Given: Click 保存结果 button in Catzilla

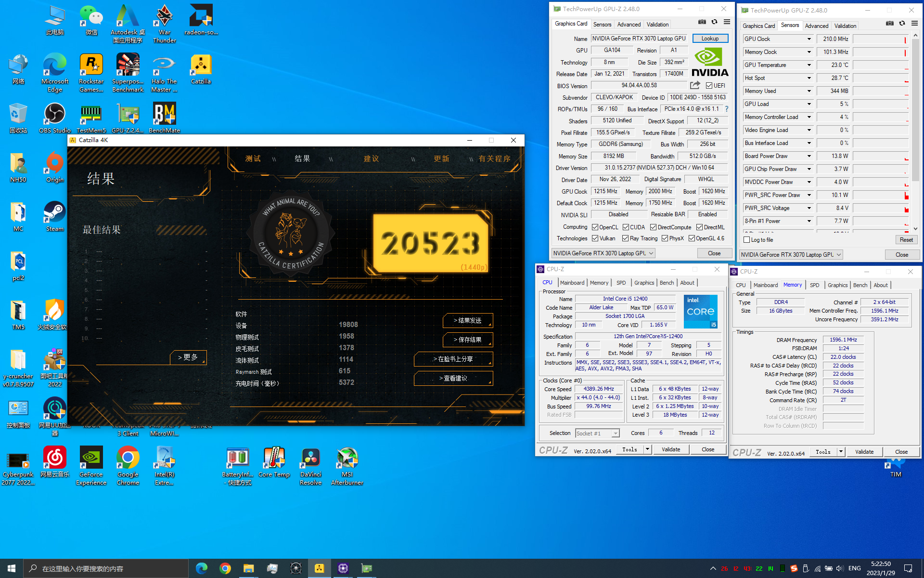Looking at the screenshot, I should point(468,340).
